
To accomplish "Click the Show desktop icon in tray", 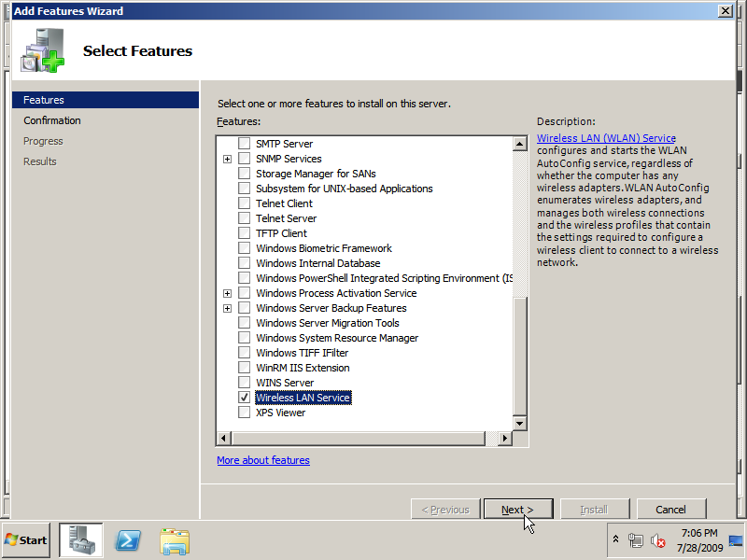I will point(736,540).
